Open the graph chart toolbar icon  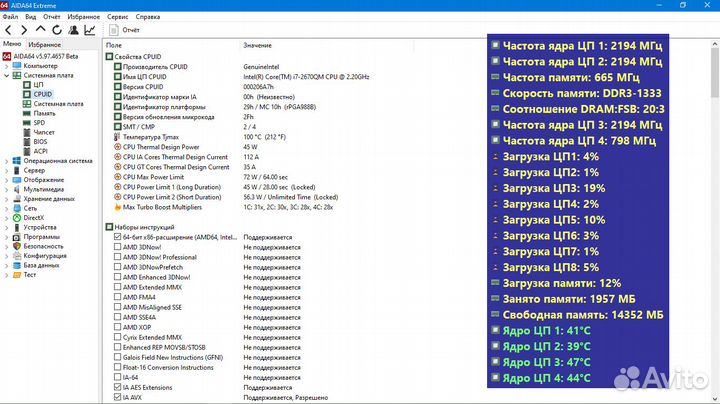(90, 30)
